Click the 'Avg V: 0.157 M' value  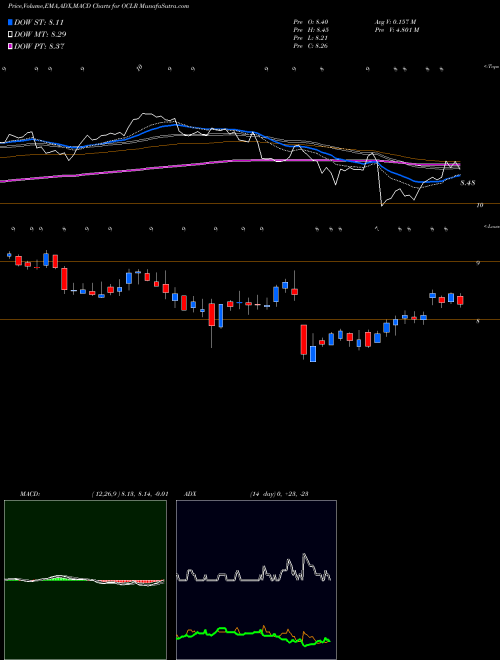395,21
